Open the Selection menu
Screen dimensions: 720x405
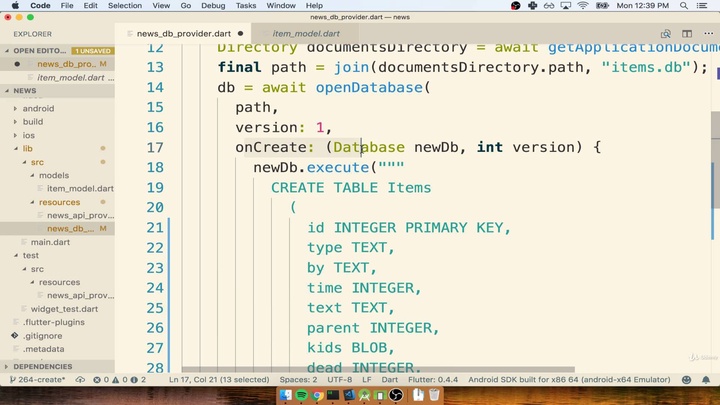(125, 5)
